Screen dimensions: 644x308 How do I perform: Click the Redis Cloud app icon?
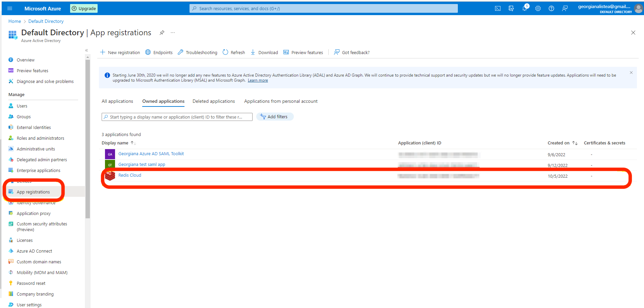click(x=110, y=176)
